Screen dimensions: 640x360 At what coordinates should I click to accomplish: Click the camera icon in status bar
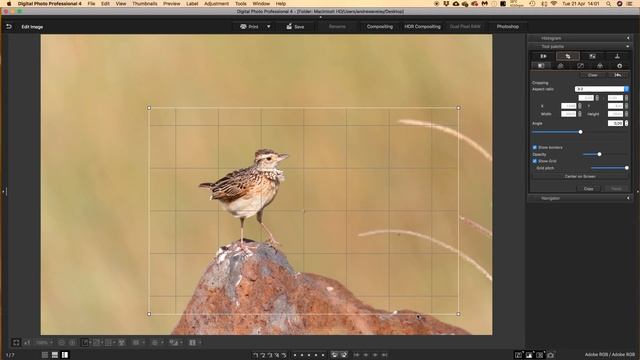(551, 355)
